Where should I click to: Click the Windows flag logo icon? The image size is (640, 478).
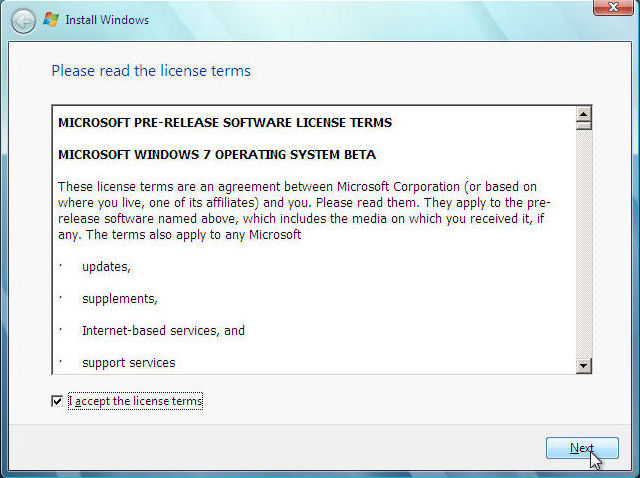coord(51,20)
